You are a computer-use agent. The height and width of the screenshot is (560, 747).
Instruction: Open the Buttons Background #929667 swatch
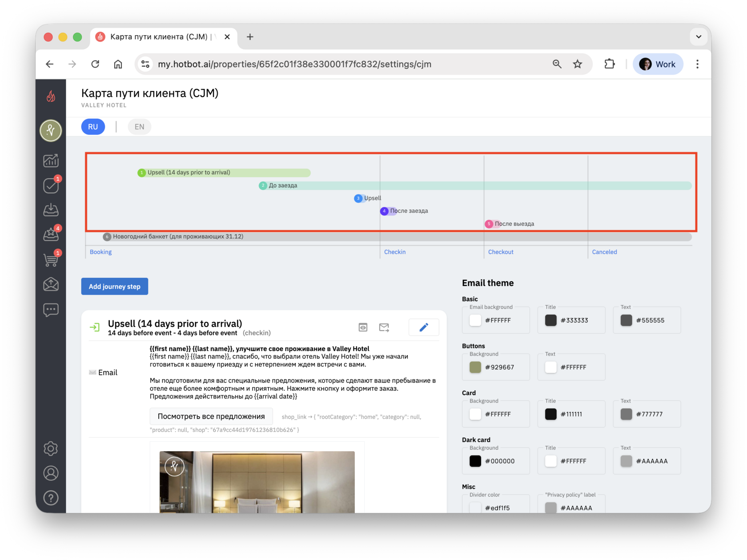475,368
